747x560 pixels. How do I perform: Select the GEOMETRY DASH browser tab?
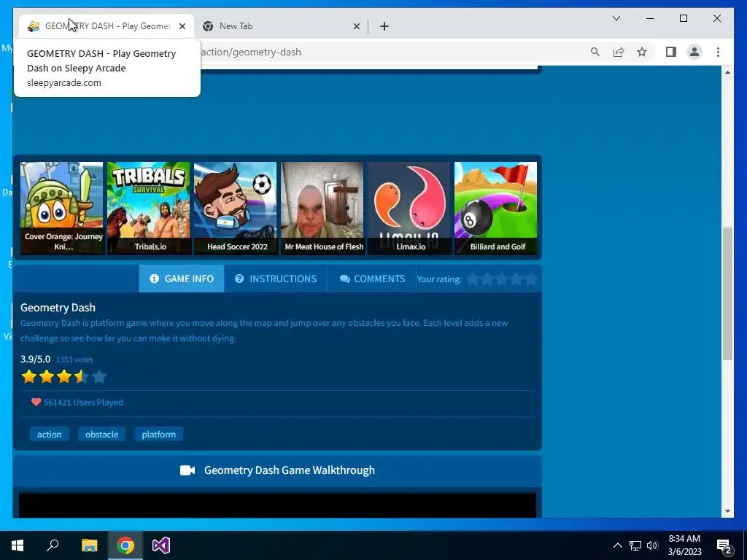(107, 26)
